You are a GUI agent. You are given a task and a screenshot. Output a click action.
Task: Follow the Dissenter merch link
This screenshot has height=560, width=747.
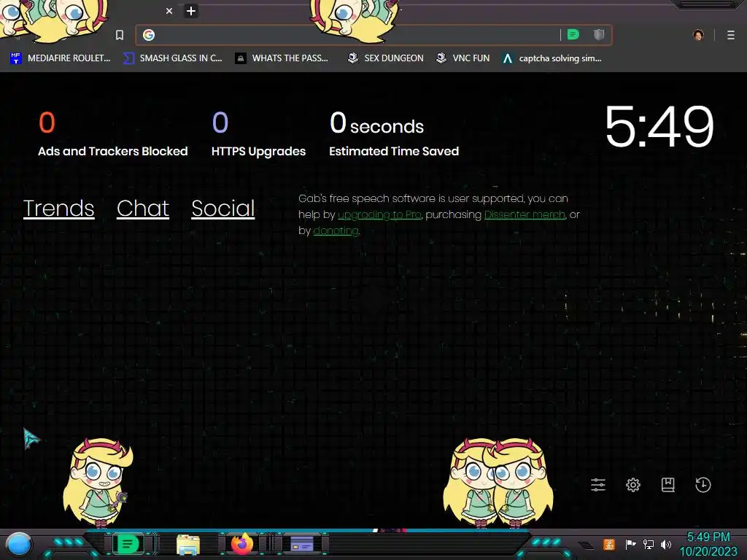pyautogui.click(x=525, y=215)
